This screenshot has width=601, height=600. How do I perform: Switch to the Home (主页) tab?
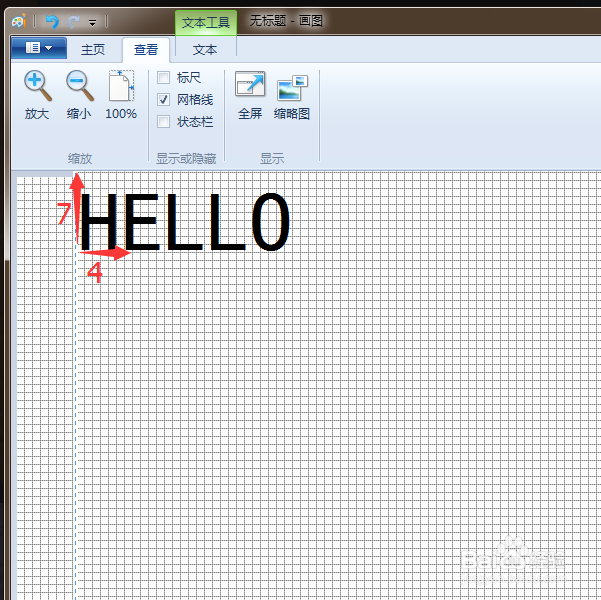pyautogui.click(x=93, y=49)
